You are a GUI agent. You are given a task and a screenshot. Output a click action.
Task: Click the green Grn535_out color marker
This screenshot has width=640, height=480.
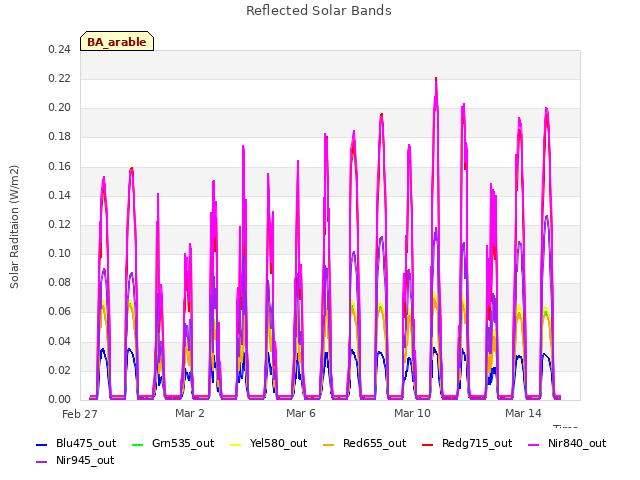[138, 444]
